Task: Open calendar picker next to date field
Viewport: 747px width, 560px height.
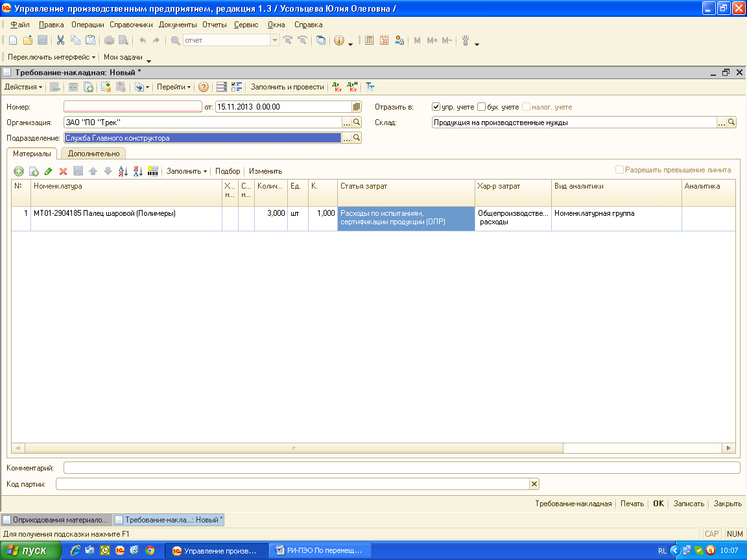Action: click(357, 107)
